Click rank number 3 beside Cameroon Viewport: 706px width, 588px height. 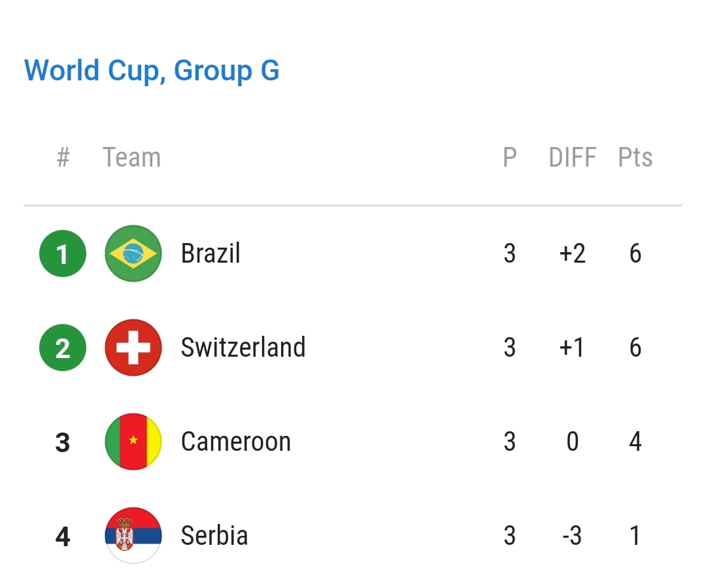click(63, 442)
